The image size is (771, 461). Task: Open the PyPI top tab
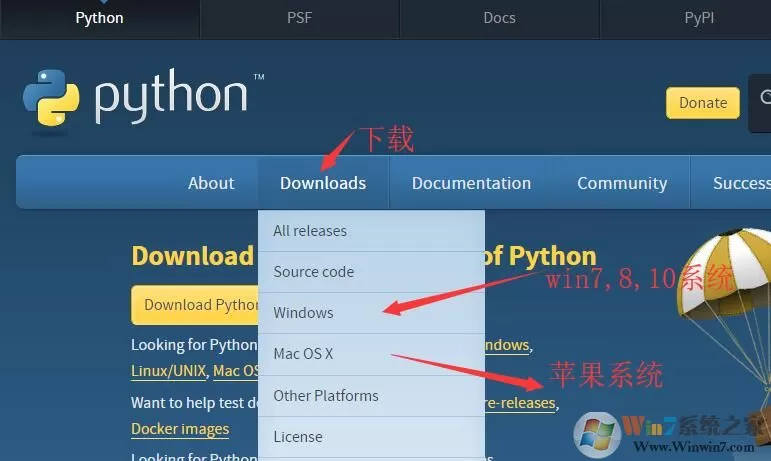[699, 18]
